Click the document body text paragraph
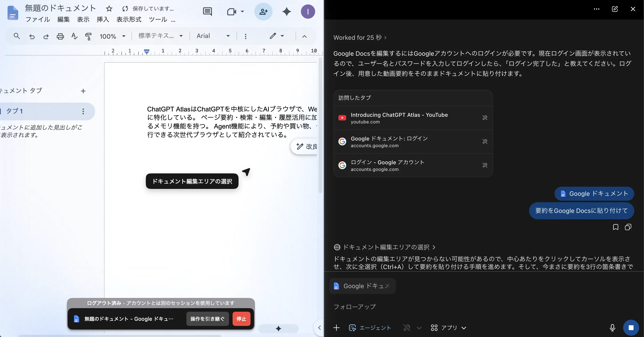644x337 pixels. pyautogui.click(x=232, y=122)
